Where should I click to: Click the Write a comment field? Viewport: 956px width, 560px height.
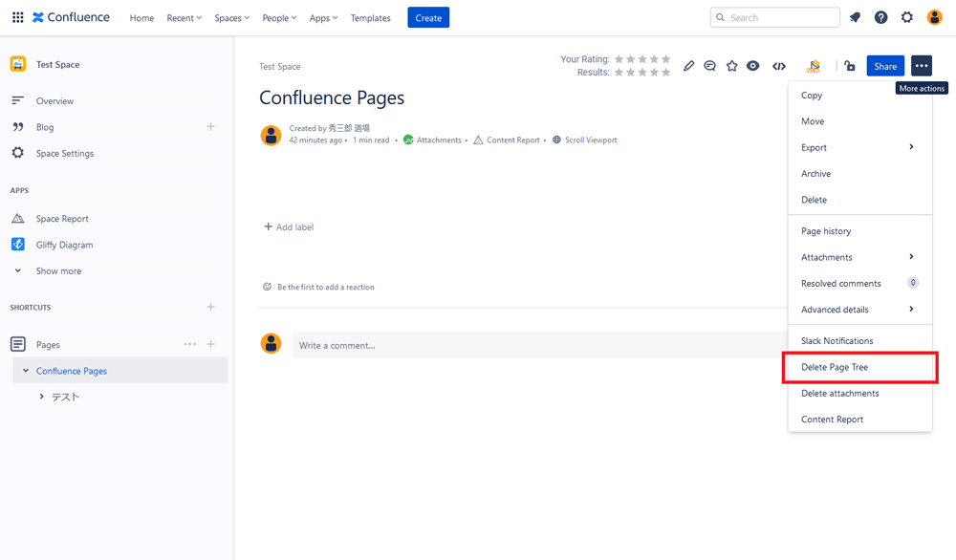539,345
